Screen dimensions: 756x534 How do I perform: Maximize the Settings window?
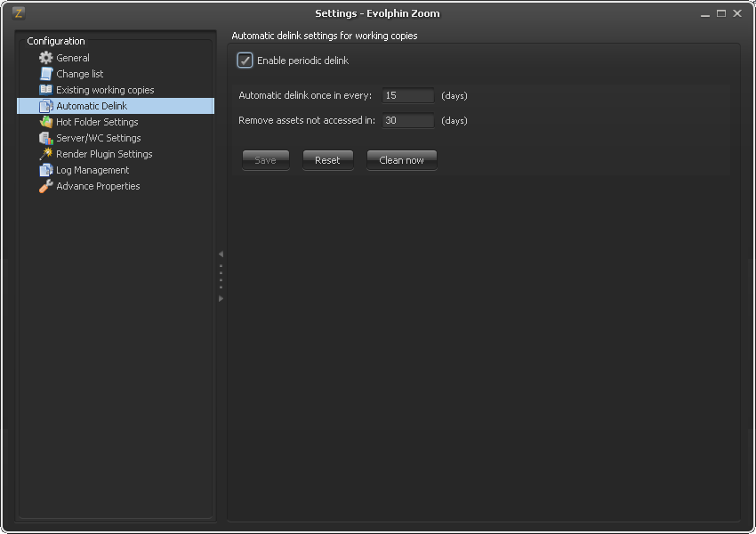pyautogui.click(x=721, y=13)
